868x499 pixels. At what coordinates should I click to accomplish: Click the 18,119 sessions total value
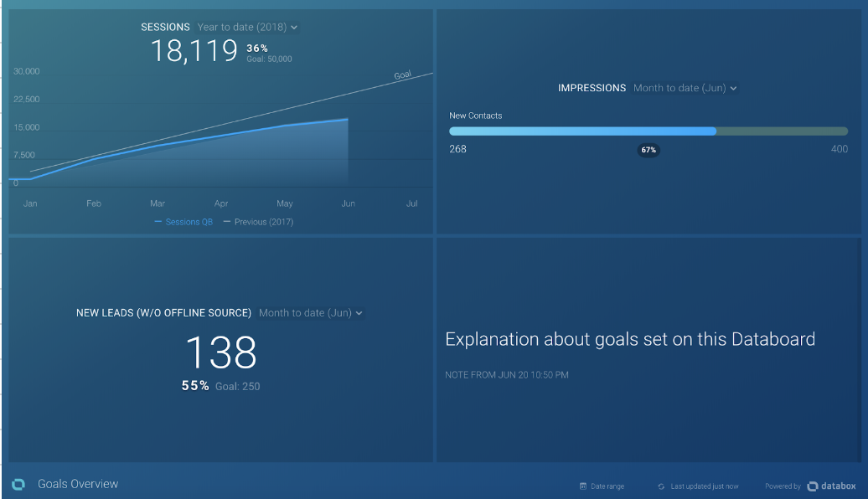tap(194, 52)
